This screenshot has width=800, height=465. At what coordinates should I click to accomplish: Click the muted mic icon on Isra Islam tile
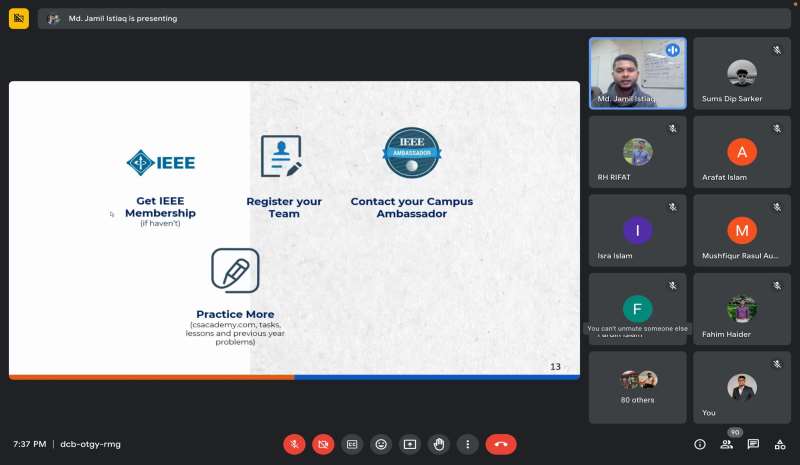[672, 207]
